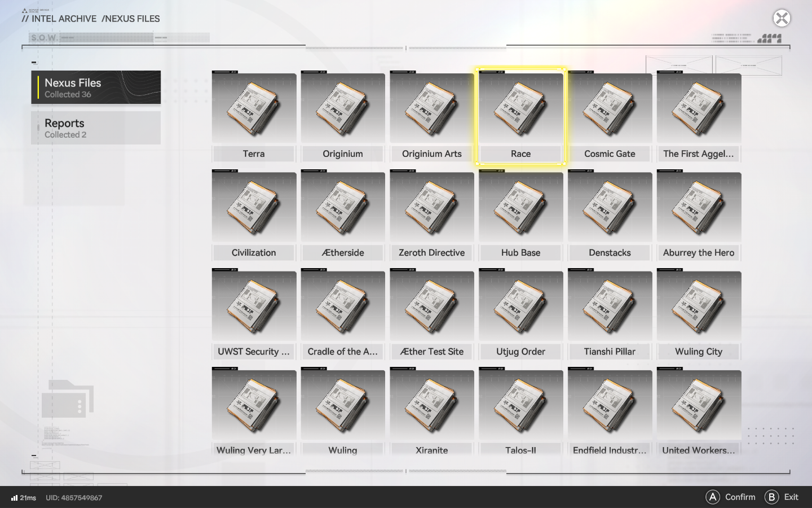Viewport: 812px width, 508px height.
Task: Select the file labeled just Wuling
Action: point(343,411)
